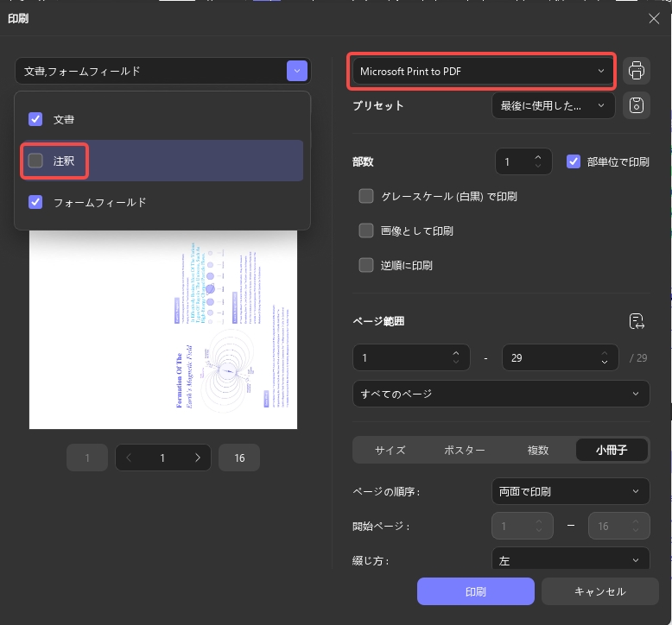The image size is (672, 625).
Task: Uncheck the フォームフィールド checkbox
Action: [35, 202]
